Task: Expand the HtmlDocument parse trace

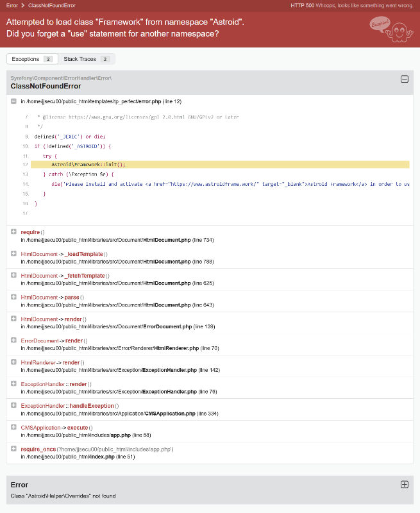Action: (13, 297)
